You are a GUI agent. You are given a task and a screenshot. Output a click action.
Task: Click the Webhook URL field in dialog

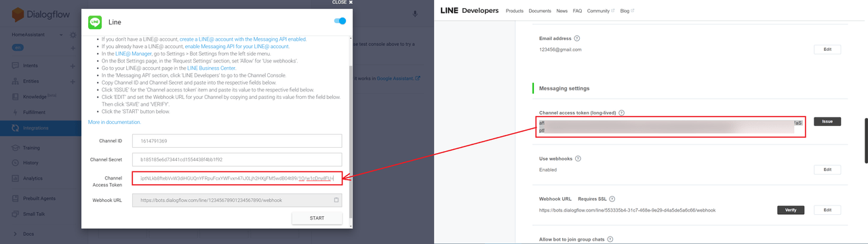point(237,200)
